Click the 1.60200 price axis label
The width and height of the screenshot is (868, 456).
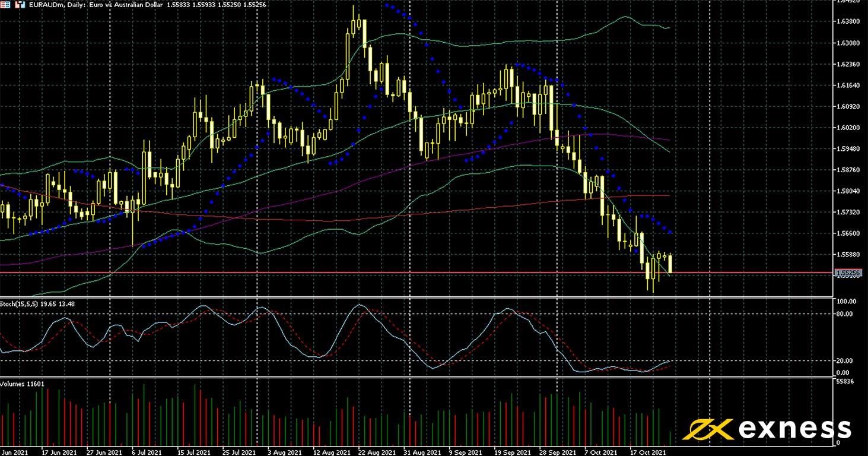tap(847, 127)
